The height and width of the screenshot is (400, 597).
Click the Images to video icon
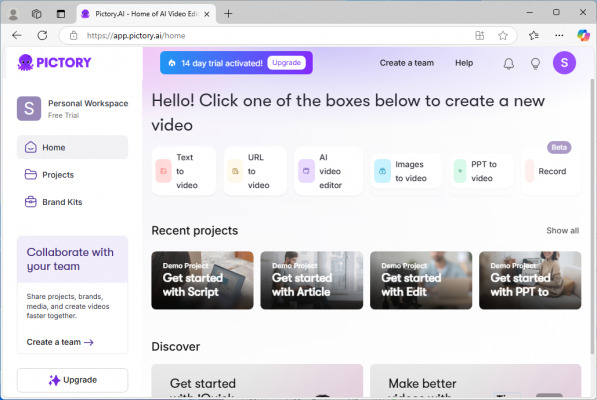[382, 171]
